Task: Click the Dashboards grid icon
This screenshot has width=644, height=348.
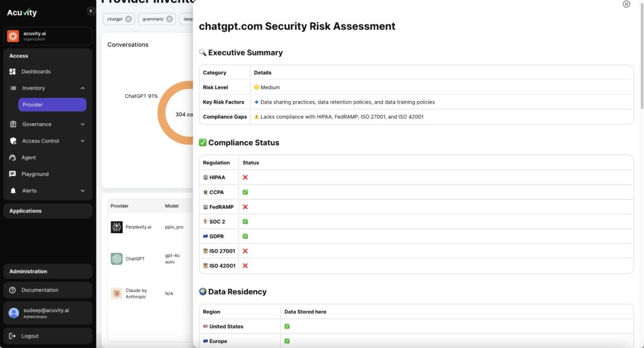Action: point(13,72)
